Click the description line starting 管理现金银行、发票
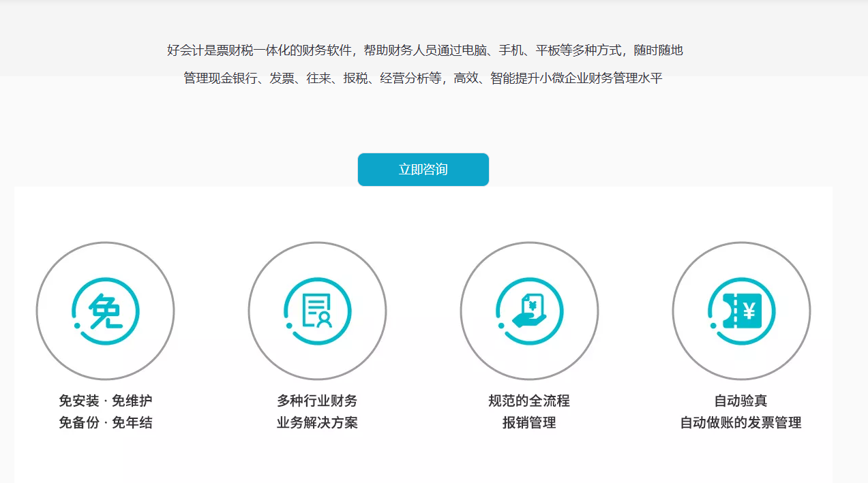 (423, 78)
